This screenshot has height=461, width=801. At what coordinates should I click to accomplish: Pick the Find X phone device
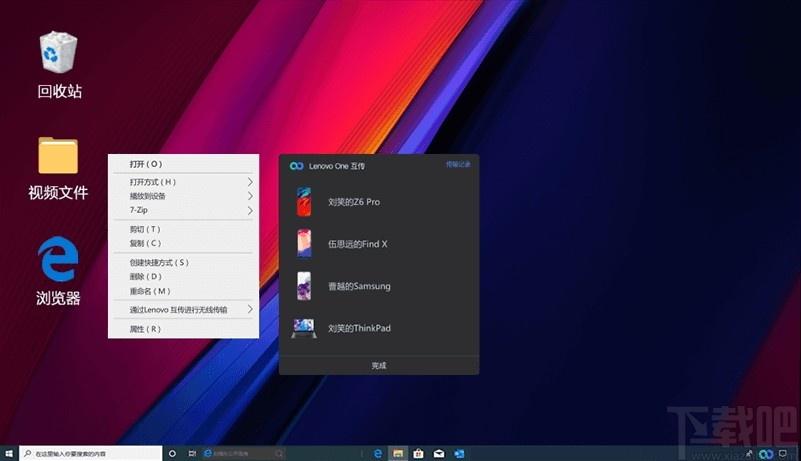[x=303, y=244]
